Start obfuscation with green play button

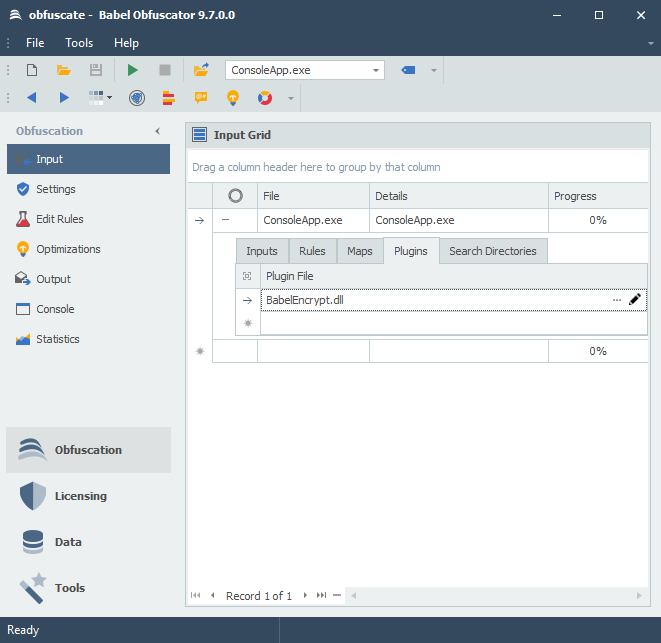coord(132,70)
